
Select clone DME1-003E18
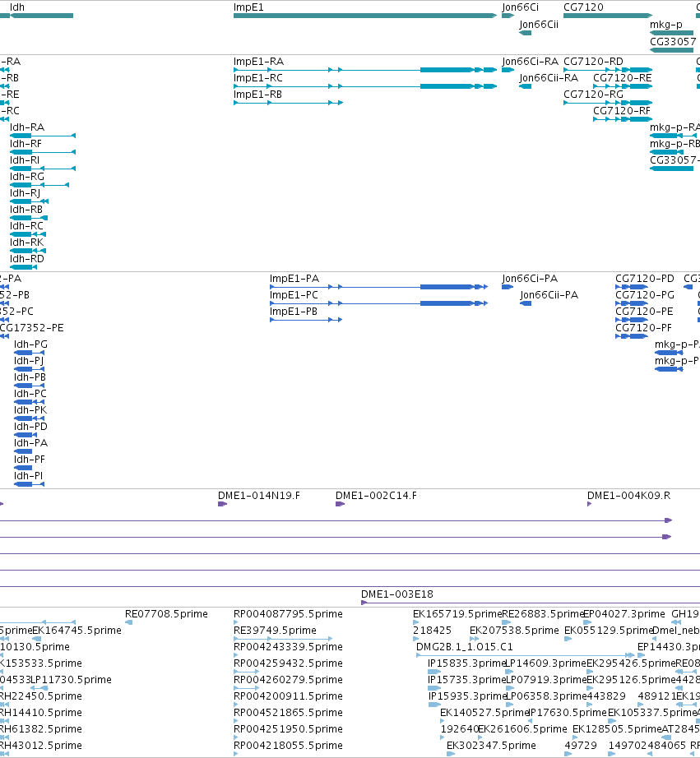pyautogui.click(x=531, y=603)
